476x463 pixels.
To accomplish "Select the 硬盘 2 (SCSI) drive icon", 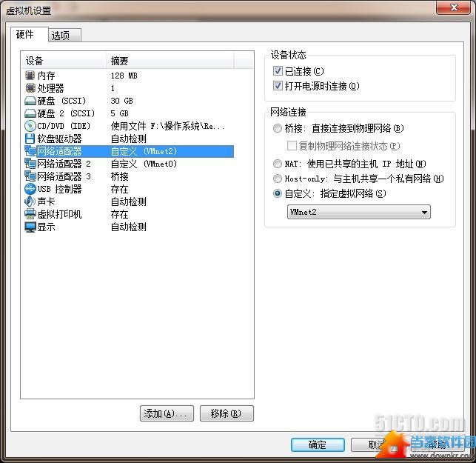I will pos(30,113).
